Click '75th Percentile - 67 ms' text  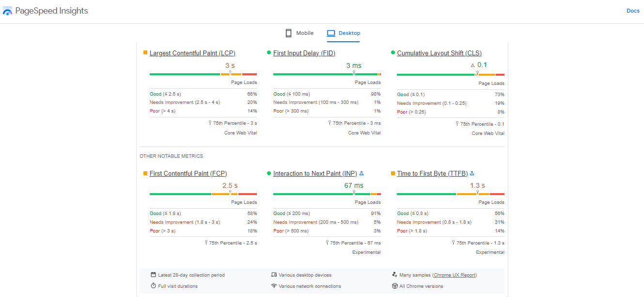(x=355, y=243)
